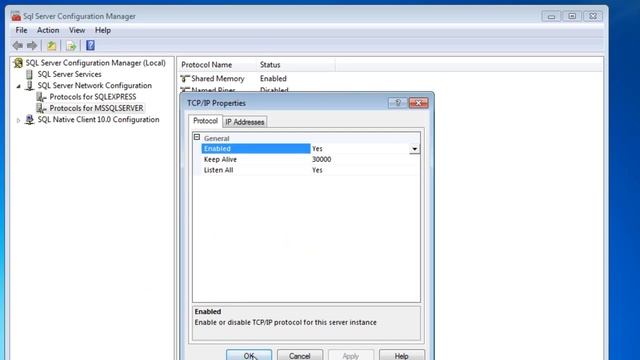Close the TCP/IP Properties dialog
The height and width of the screenshot is (360, 640).
418,103
